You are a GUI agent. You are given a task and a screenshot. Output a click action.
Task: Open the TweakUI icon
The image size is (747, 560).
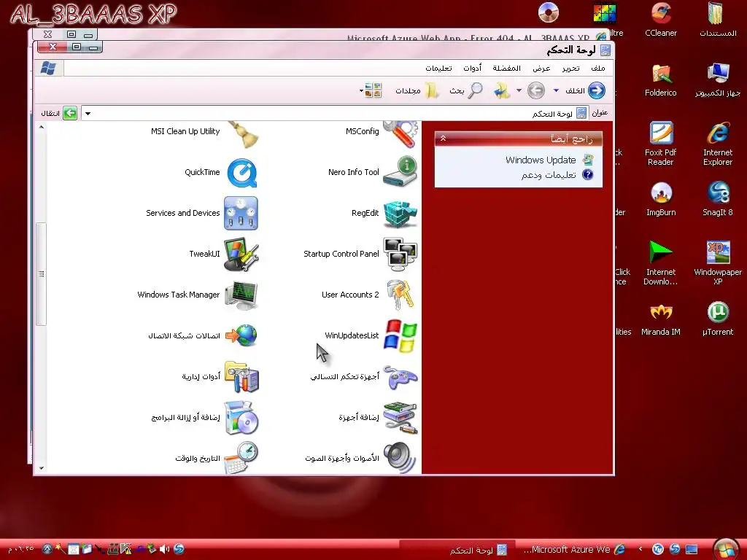[x=241, y=254]
